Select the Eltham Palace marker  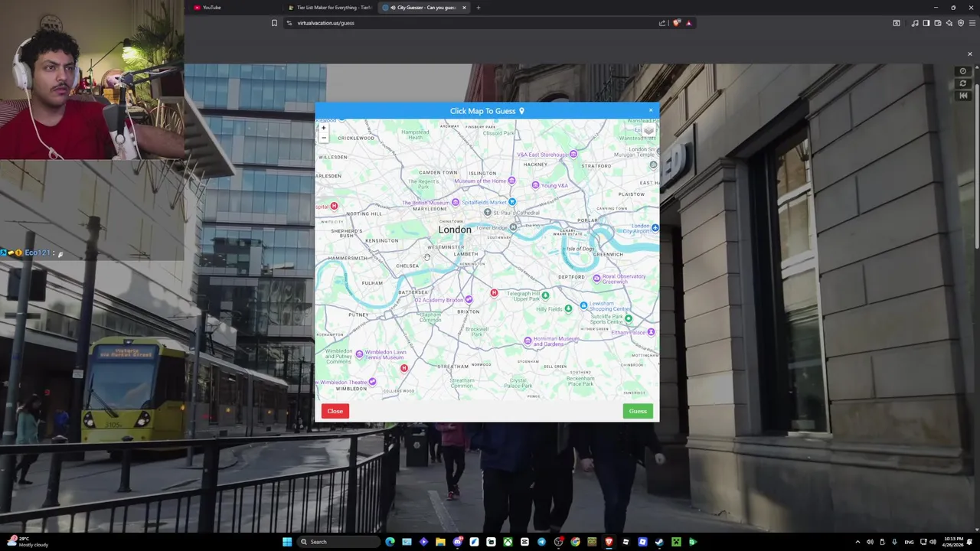651,332
